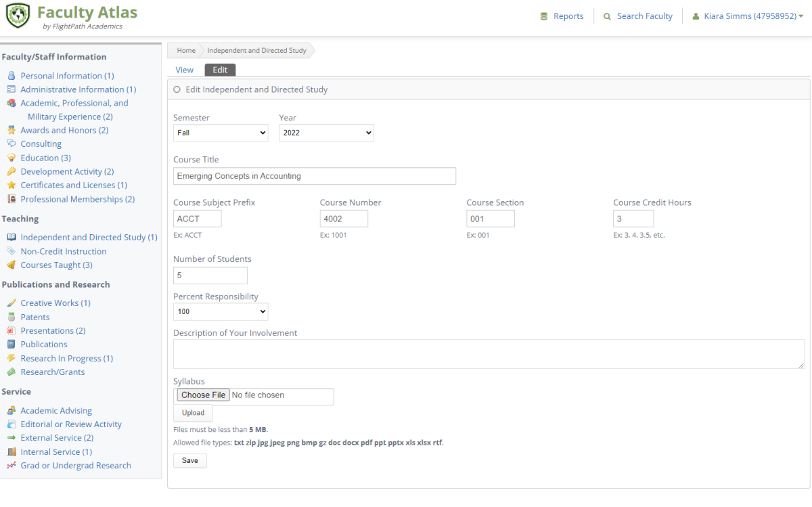812x507 pixels.
Task: Click the Education lightbulb icon
Action: pyautogui.click(x=11, y=158)
